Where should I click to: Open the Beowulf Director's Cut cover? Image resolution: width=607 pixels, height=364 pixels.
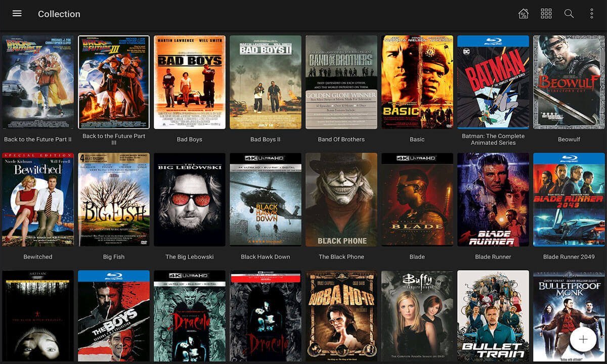point(569,82)
